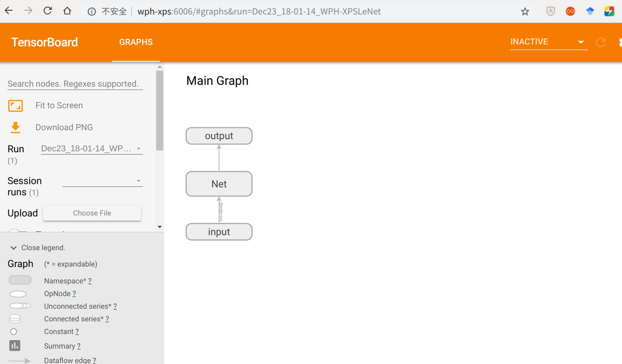
Task: Open the gray shield extension icon
Action: [550, 11]
